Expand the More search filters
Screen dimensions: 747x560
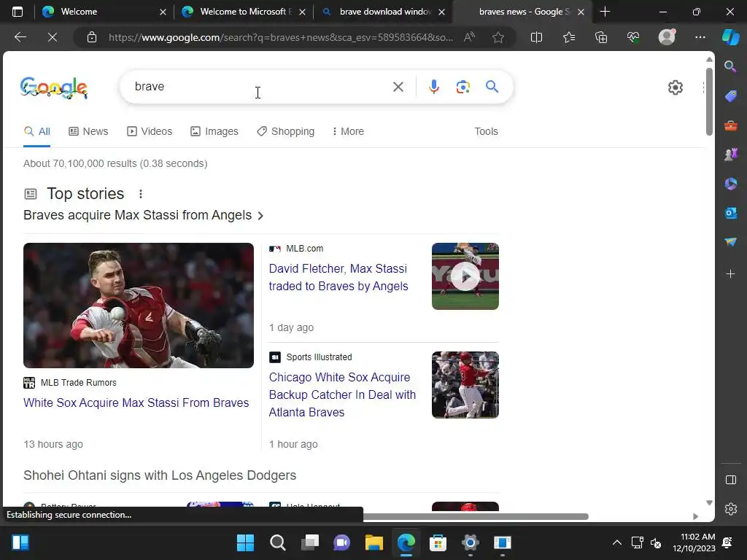[x=348, y=131]
